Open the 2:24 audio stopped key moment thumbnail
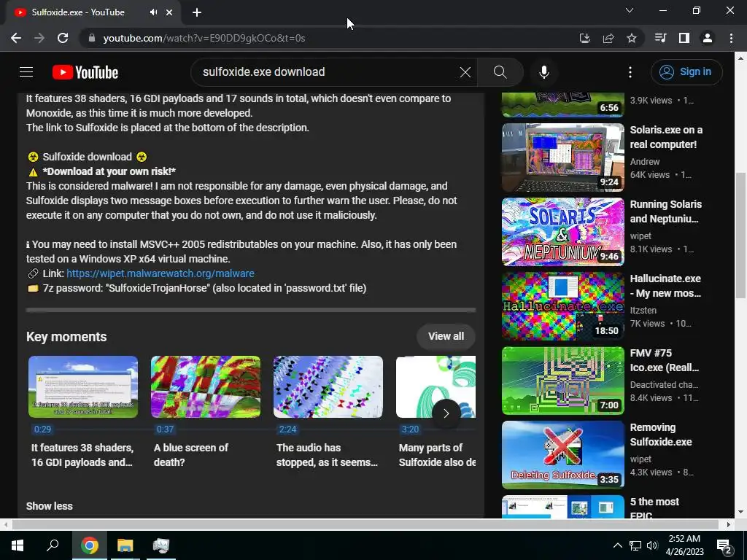This screenshot has height=560, width=747. [328, 386]
